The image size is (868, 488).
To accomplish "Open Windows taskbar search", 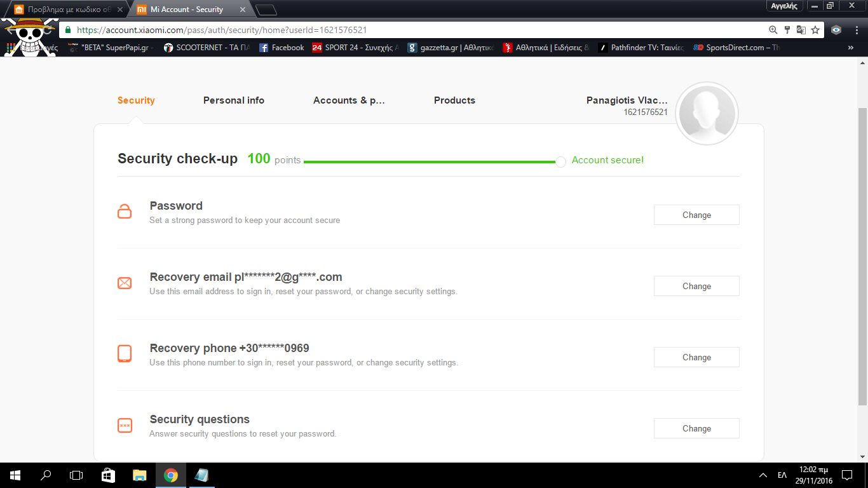I will [46, 475].
